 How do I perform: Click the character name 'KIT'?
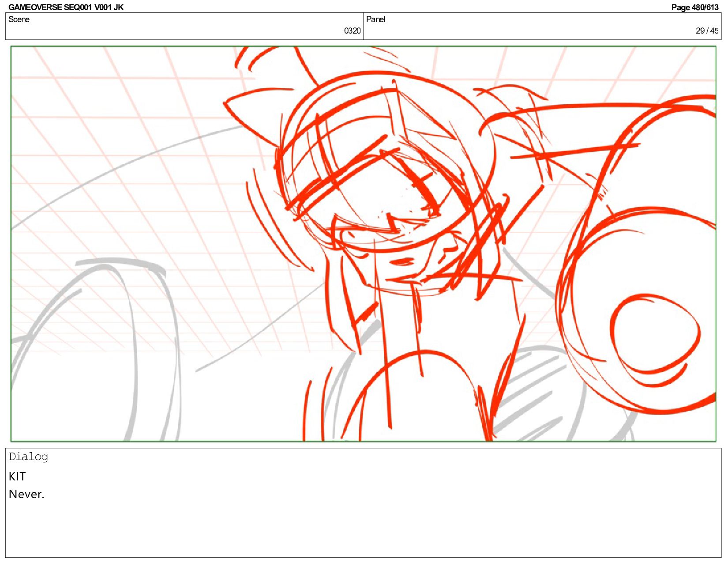click(17, 476)
